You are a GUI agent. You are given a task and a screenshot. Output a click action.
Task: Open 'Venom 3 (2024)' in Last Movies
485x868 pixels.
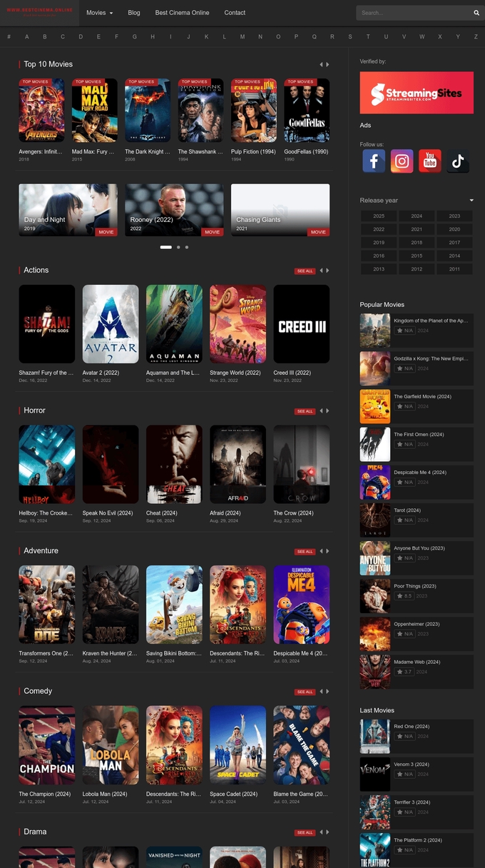click(x=412, y=764)
